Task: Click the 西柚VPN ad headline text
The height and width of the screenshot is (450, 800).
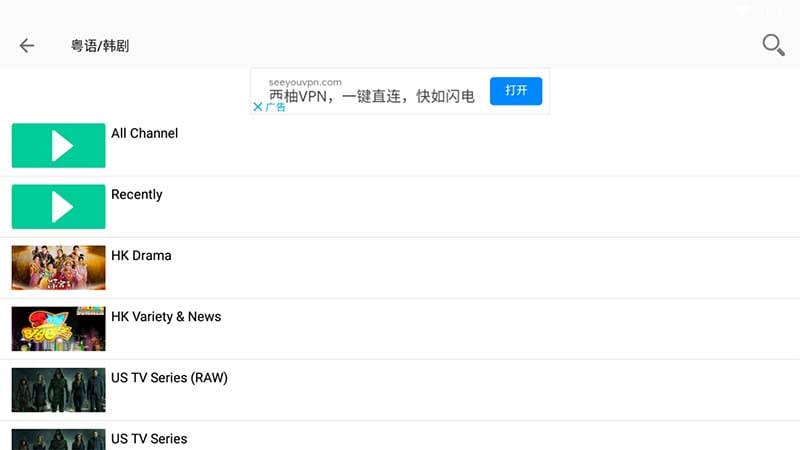Action: 372,96
